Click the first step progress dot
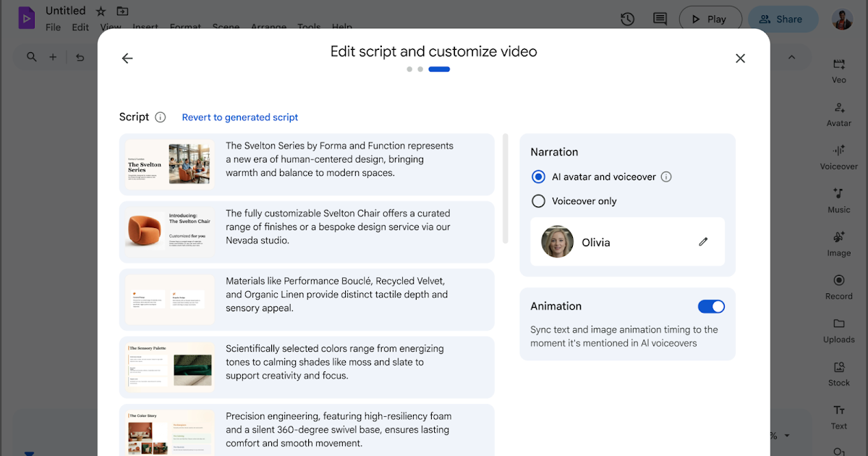Viewport: 868px width, 456px height. pos(409,69)
